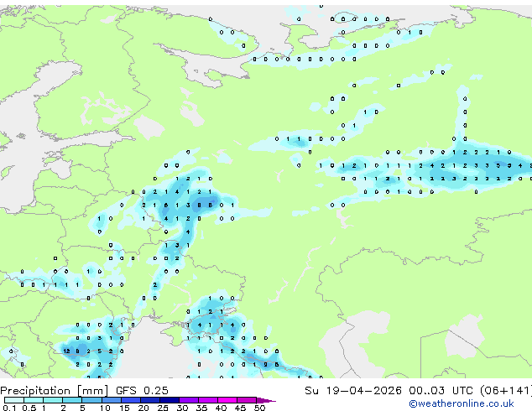
Task: Click the Precipitation [mm] title text
Action: tap(54, 391)
